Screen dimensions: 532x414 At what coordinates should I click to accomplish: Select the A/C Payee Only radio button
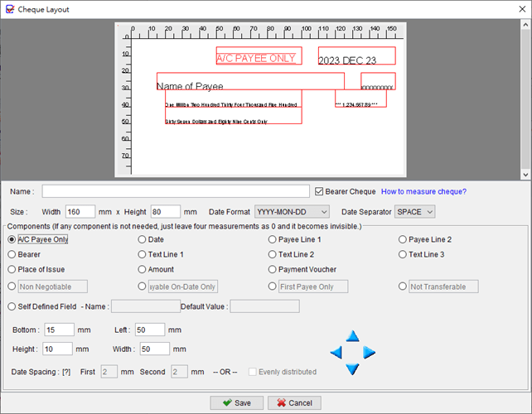12,239
